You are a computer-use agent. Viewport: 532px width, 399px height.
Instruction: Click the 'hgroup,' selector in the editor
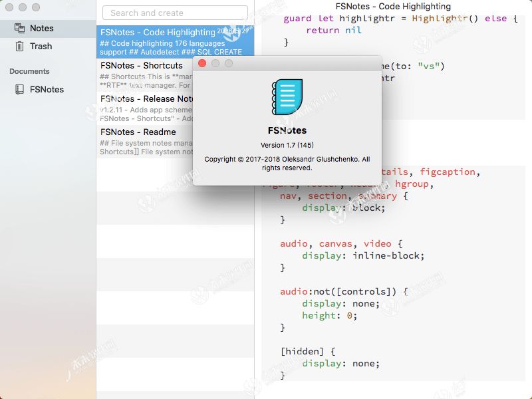(414, 184)
